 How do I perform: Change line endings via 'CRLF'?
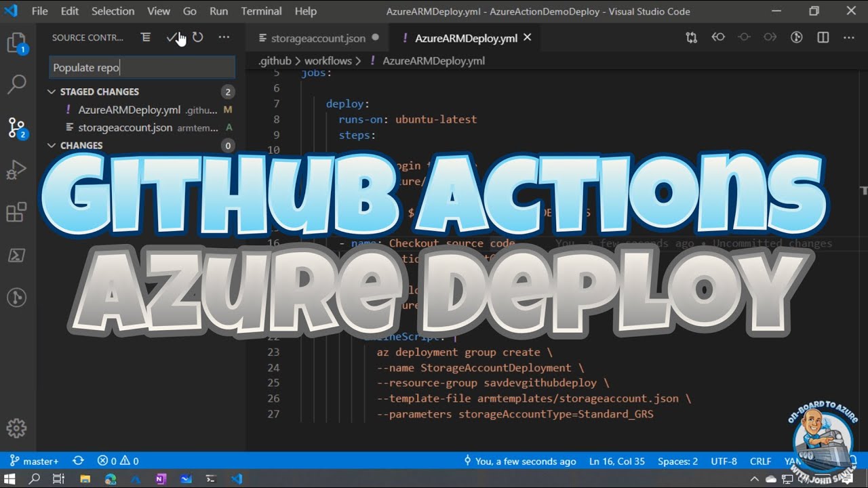(x=760, y=461)
